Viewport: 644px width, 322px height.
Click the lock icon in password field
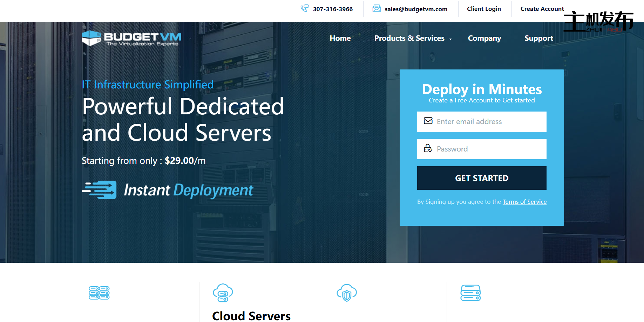[428, 148]
